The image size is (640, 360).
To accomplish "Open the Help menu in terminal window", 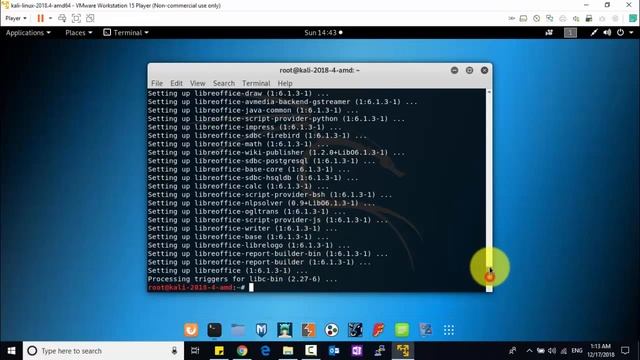I will (285, 83).
